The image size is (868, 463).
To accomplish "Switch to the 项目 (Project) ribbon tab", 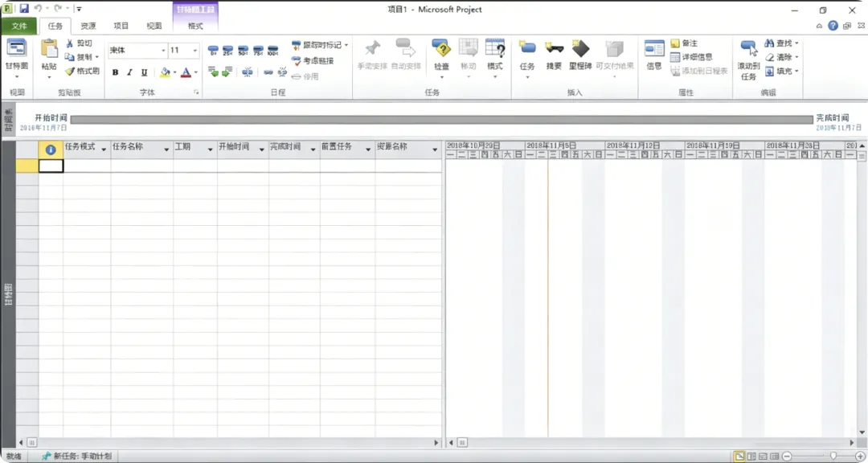I will pyautogui.click(x=121, y=26).
